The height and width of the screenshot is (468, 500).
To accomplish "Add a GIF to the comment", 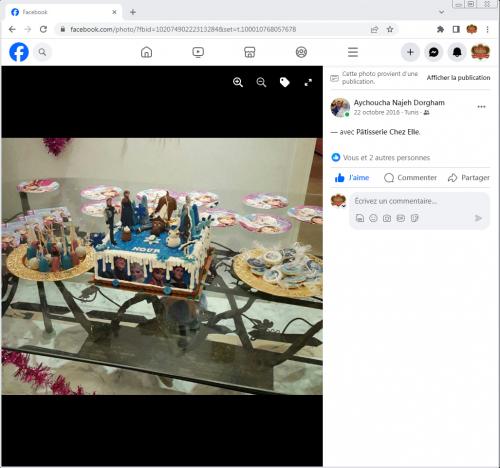I will click(x=401, y=218).
